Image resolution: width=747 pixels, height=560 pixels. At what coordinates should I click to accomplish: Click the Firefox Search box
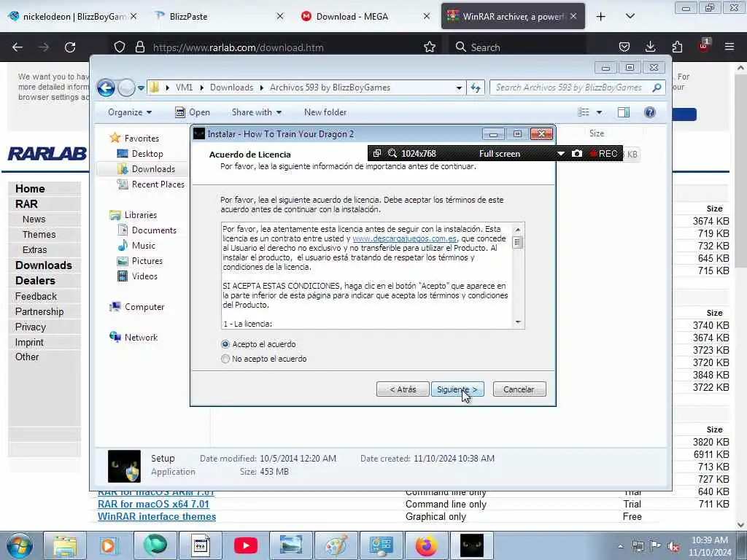tap(517, 47)
